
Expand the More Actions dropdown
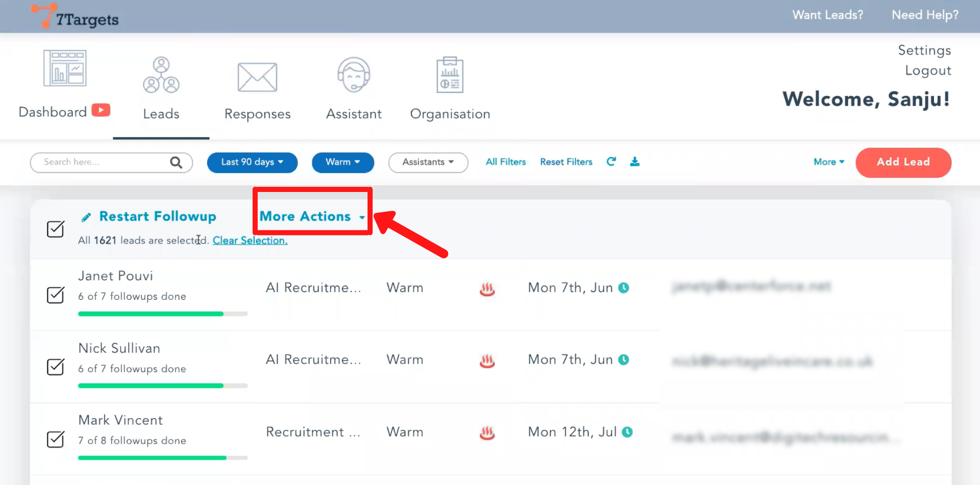point(312,216)
